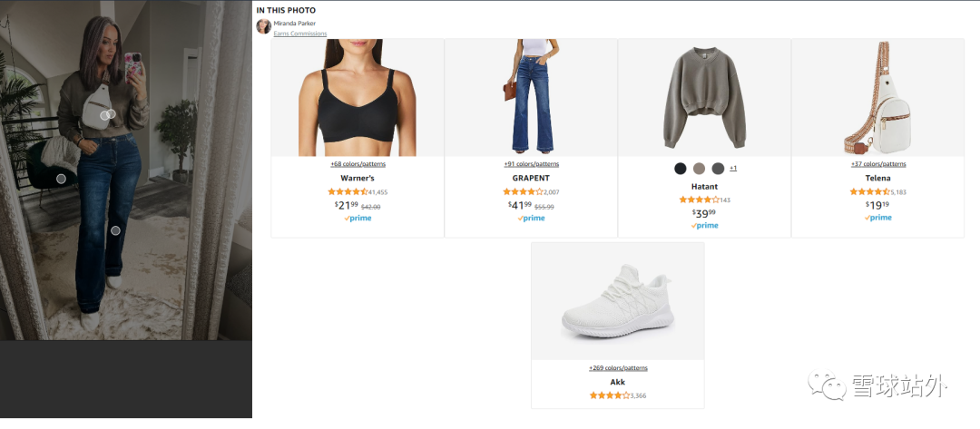Expand +269 colors/patterns for Akk sneakers
The image size is (980, 429).
[x=618, y=368]
